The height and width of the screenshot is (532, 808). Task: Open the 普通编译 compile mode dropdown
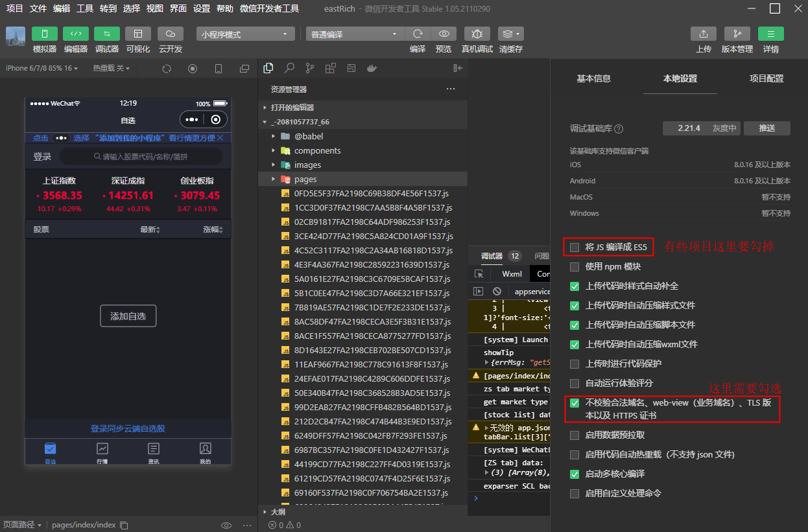(355, 34)
